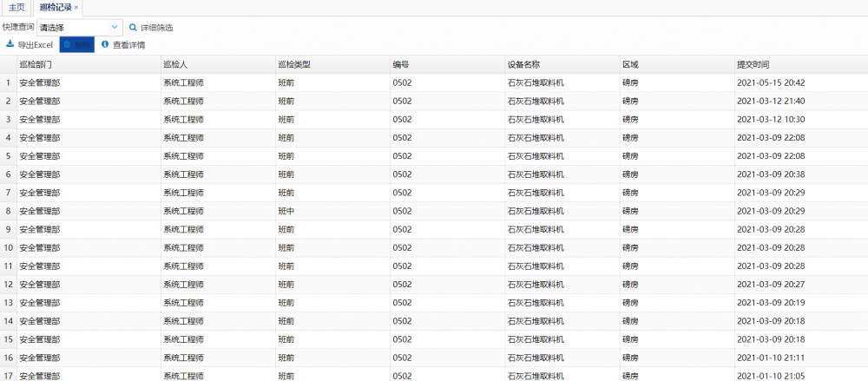Screen dimensions: 868x381
Task: Click 磅房 in row 12
Action: click(630, 284)
